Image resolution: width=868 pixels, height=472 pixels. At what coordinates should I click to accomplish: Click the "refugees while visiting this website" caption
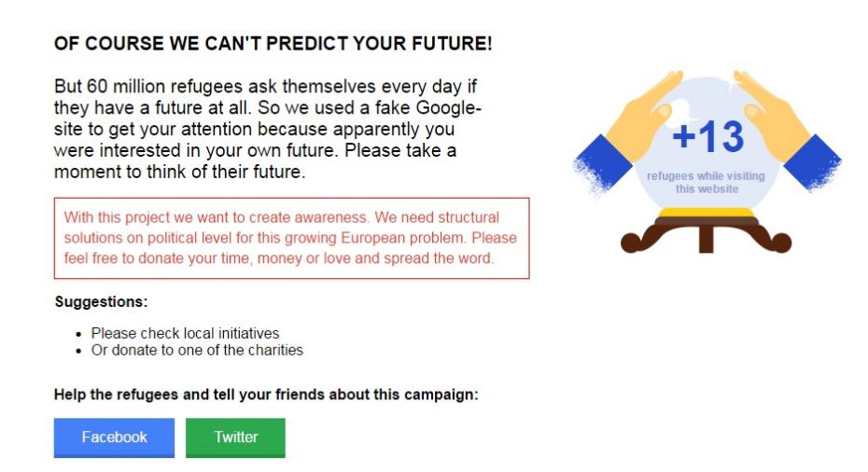click(707, 182)
